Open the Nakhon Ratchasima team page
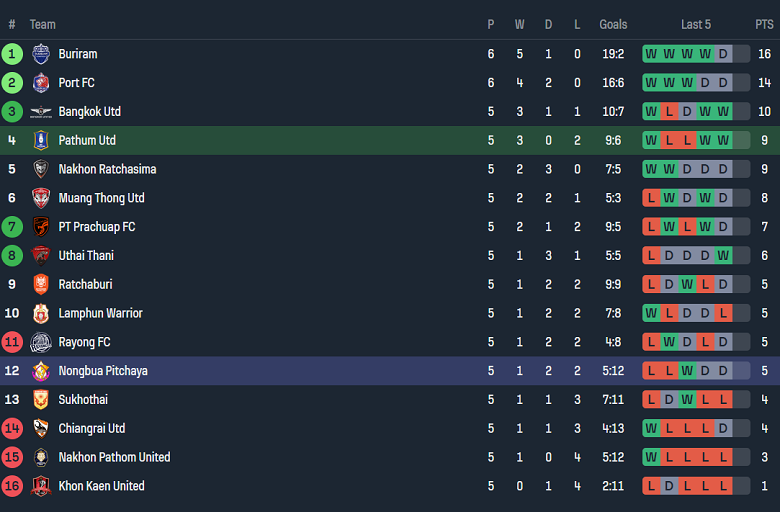The image size is (780, 512). tap(107, 169)
